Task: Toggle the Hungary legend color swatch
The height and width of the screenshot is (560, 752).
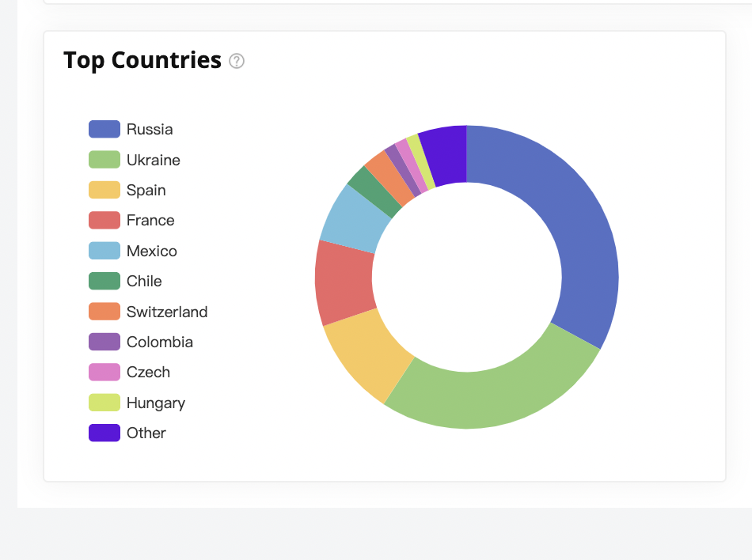Action: click(x=104, y=403)
